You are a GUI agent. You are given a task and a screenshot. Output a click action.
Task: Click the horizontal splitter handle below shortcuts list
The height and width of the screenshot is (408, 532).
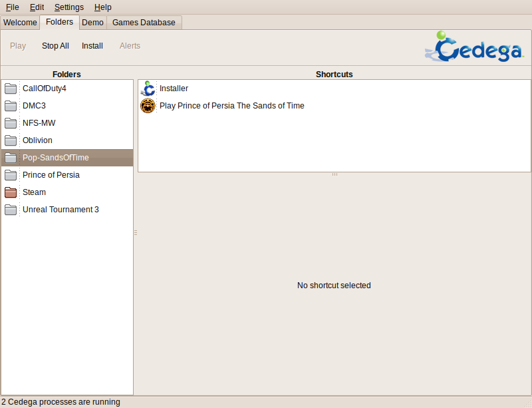coord(334,174)
